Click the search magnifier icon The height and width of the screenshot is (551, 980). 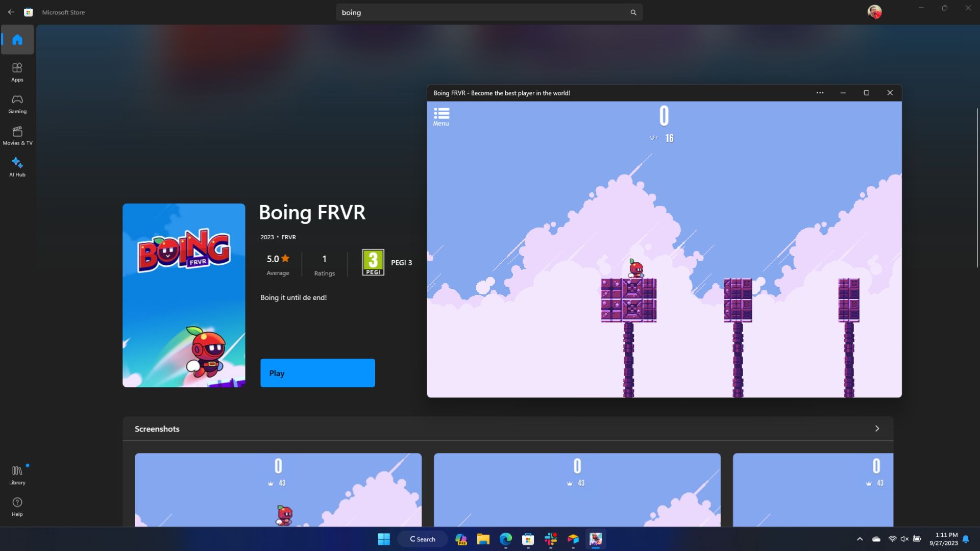[x=633, y=12]
